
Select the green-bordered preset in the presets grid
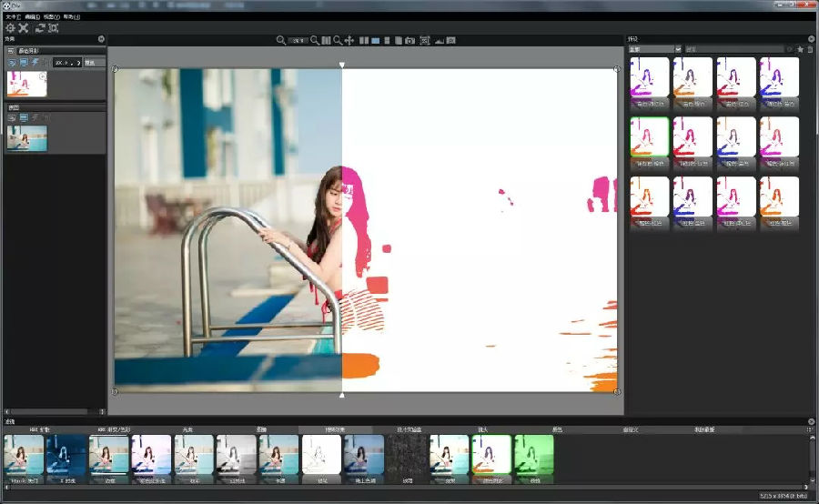[x=650, y=137]
